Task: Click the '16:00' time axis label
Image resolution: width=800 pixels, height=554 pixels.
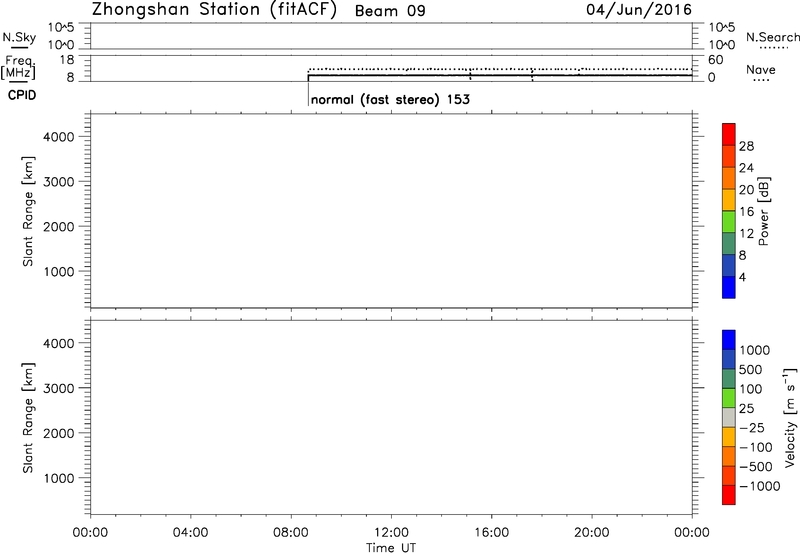Action: (491, 533)
